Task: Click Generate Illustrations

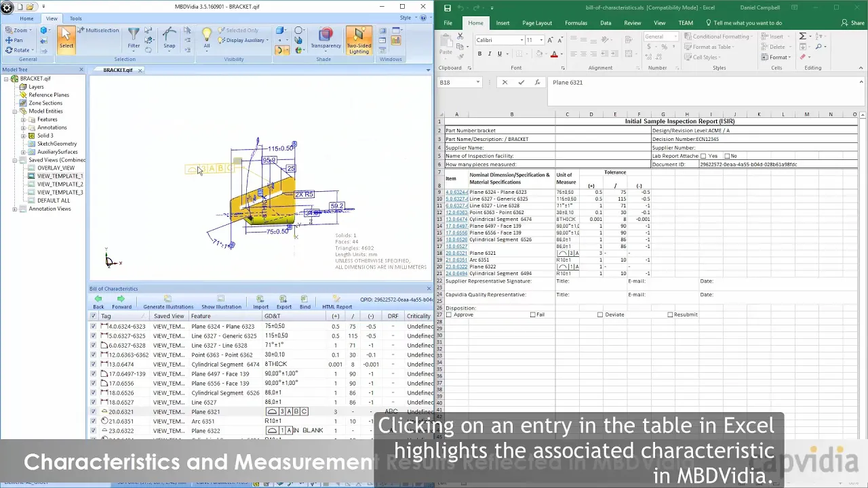Action: 168,302
